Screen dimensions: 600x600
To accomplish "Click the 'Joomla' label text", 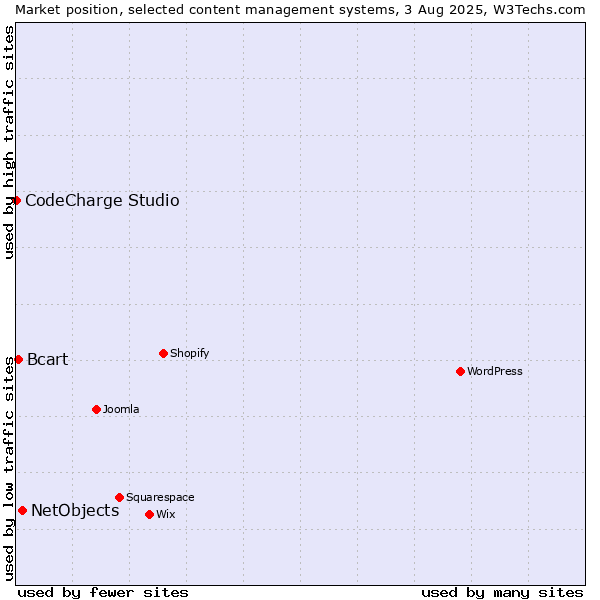I will [x=121, y=409].
